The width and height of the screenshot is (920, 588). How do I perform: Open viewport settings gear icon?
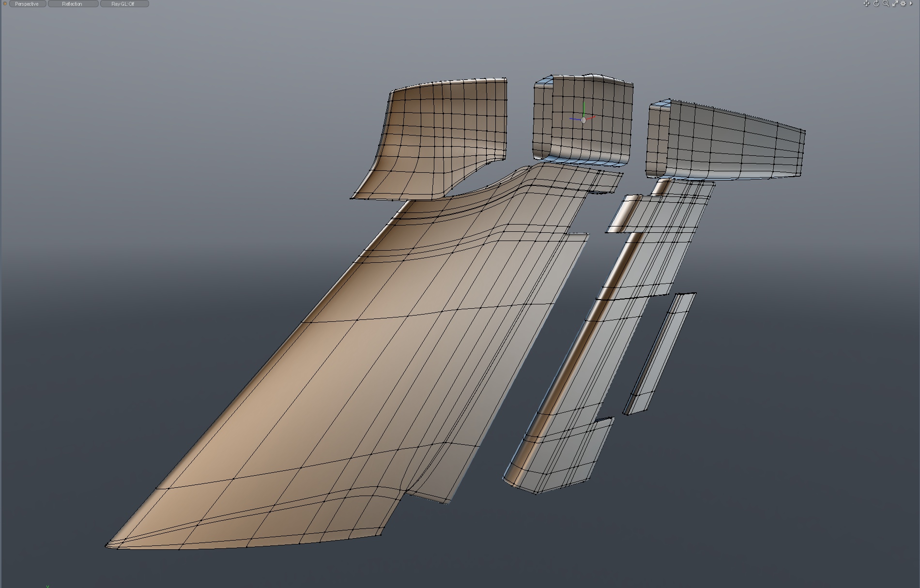[903, 4]
